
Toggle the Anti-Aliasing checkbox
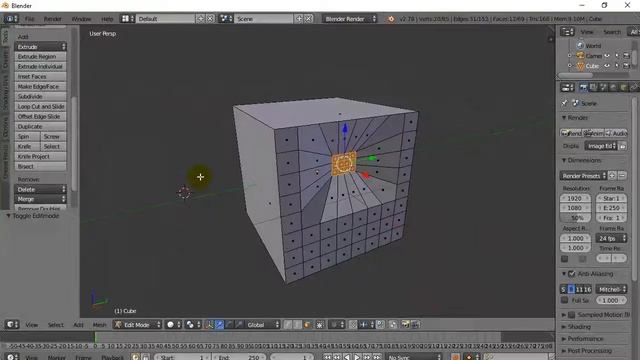571,274
